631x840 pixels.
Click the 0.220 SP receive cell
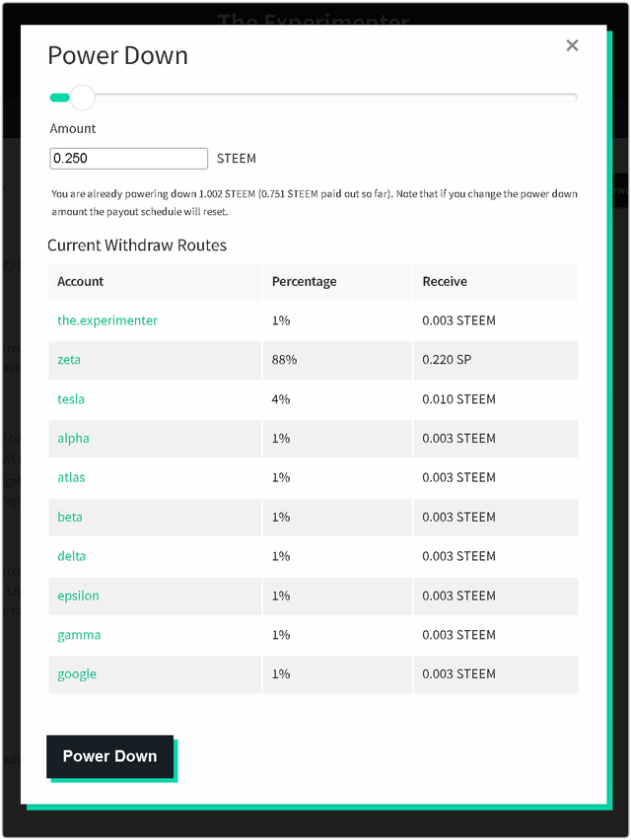(447, 360)
